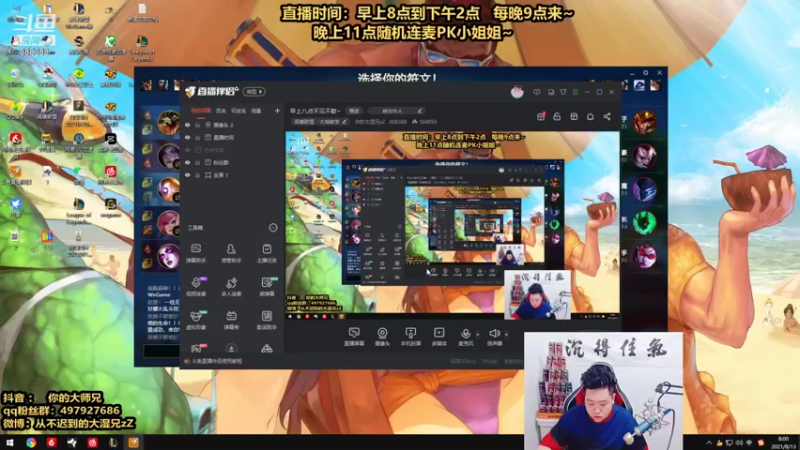Select the 粉丝群 source row
Screen dimensions: 800x450
pyautogui.click(x=233, y=162)
